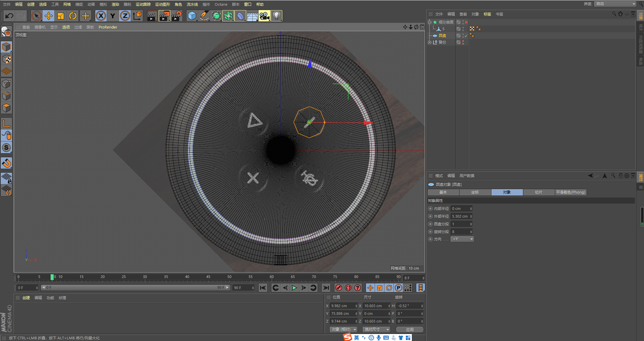The width and height of the screenshot is (644, 341).
Task: Jump to the end of animation
Action: pyautogui.click(x=326, y=288)
